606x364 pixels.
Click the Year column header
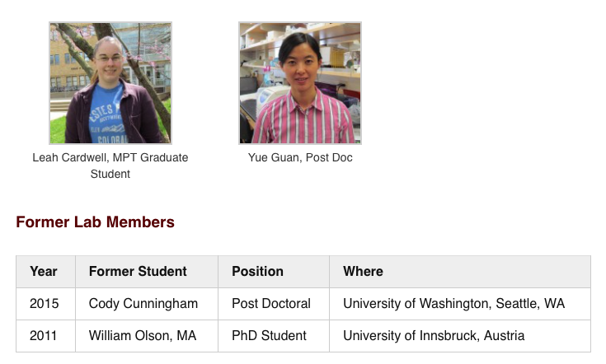point(44,271)
